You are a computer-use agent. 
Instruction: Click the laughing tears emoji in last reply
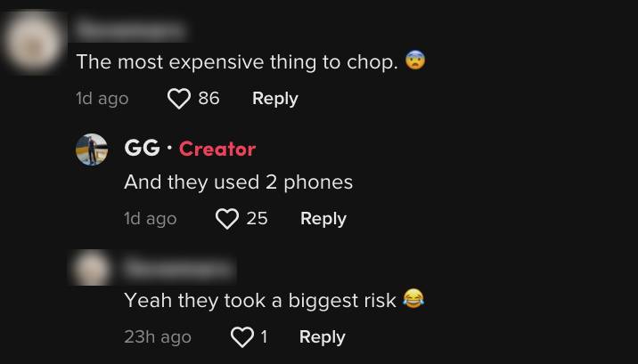pyautogui.click(x=413, y=299)
